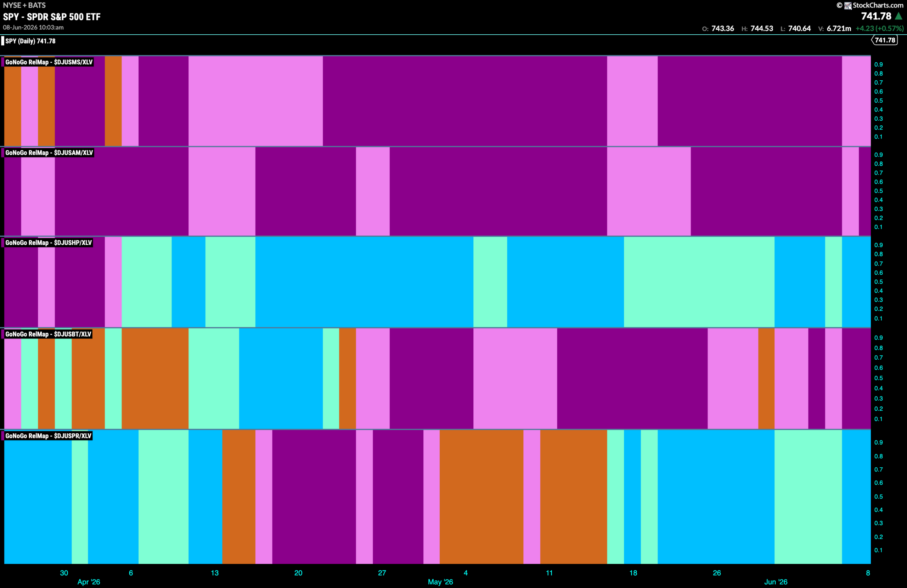Click the May '26 date axis label
The width and height of the screenshot is (907, 588).
tap(440, 582)
